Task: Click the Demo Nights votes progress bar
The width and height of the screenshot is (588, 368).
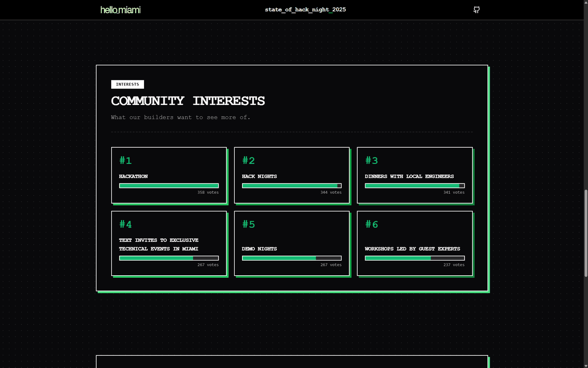Action: pos(292,258)
